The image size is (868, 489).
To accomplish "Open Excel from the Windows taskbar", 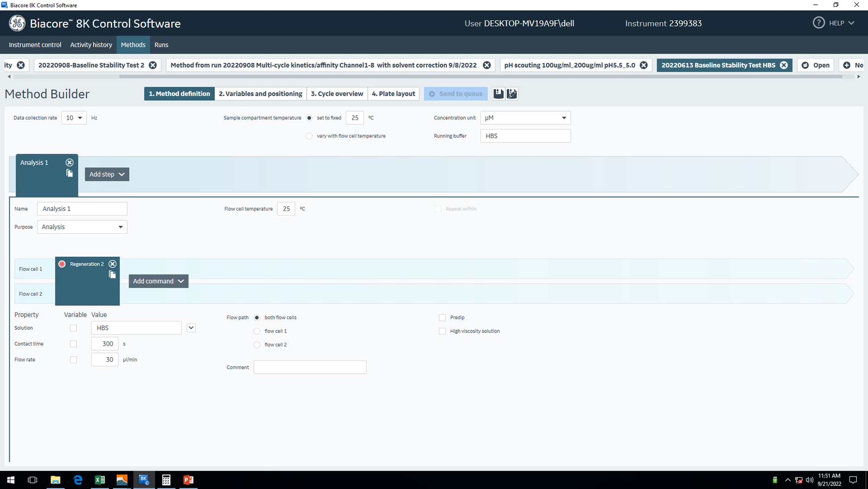I will click(100, 480).
